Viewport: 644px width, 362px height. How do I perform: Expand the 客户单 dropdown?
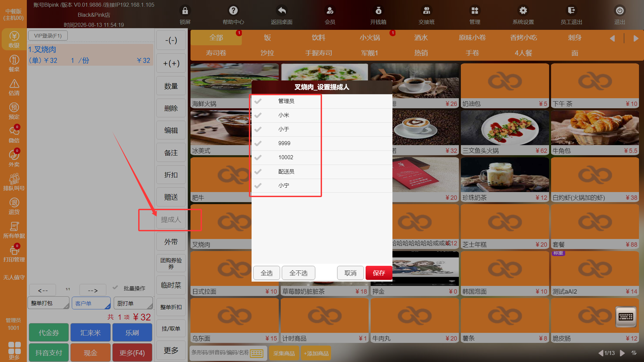click(91, 303)
